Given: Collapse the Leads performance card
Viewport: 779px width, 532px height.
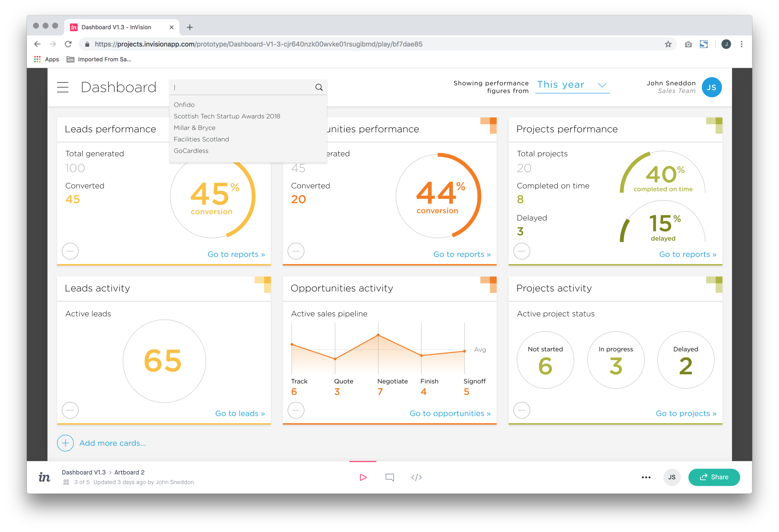Looking at the screenshot, I should click(x=70, y=251).
